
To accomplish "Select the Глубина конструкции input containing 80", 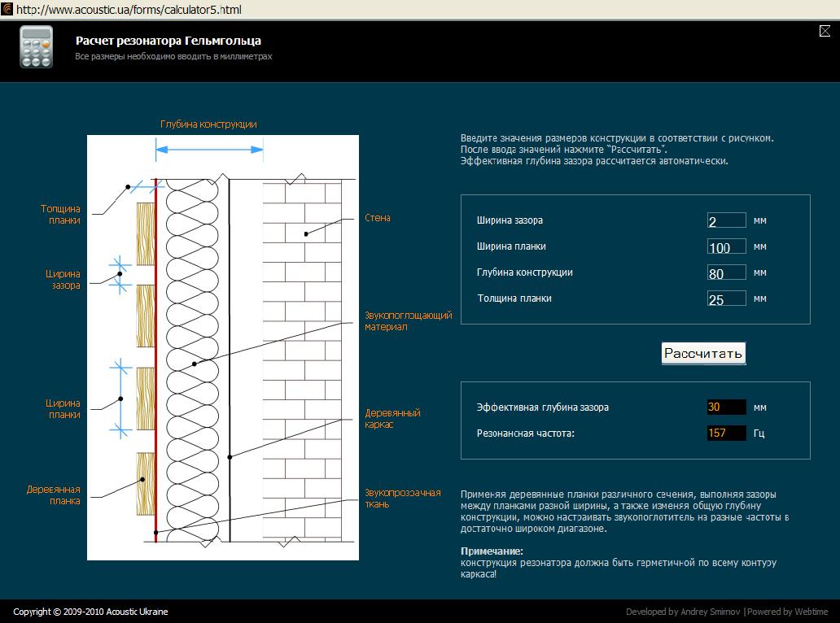I will pos(726,272).
